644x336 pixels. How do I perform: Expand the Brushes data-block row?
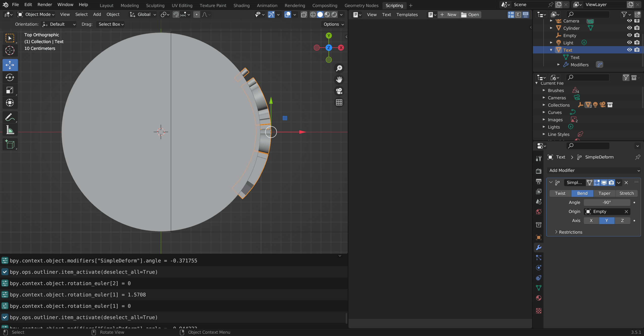pos(544,90)
